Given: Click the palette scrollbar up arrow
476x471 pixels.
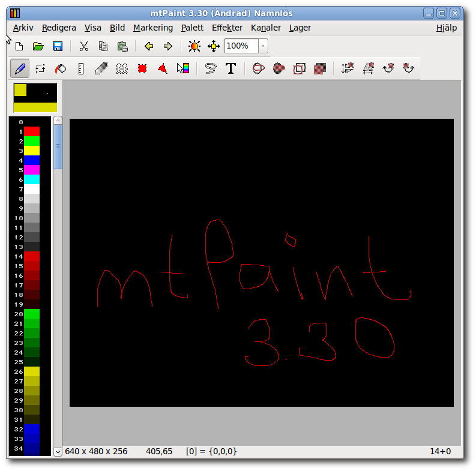Looking at the screenshot, I should [58, 121].
